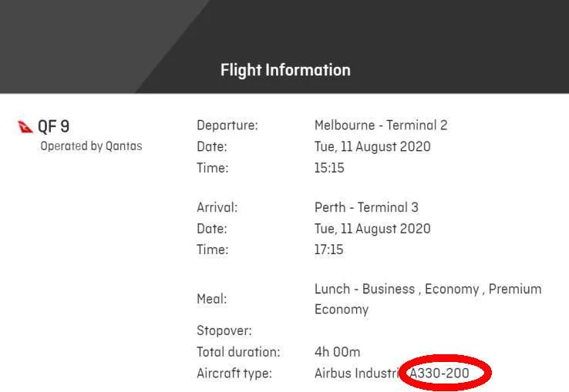Select the arrival time 17:15
Viewport: 569px width, 392px height.
point(329,250)
